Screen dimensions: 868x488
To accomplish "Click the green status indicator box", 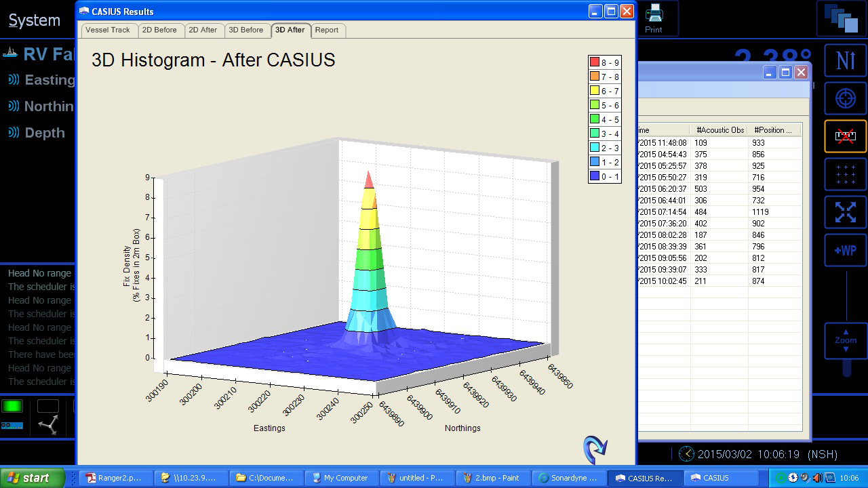I will [x=12, y=407].
